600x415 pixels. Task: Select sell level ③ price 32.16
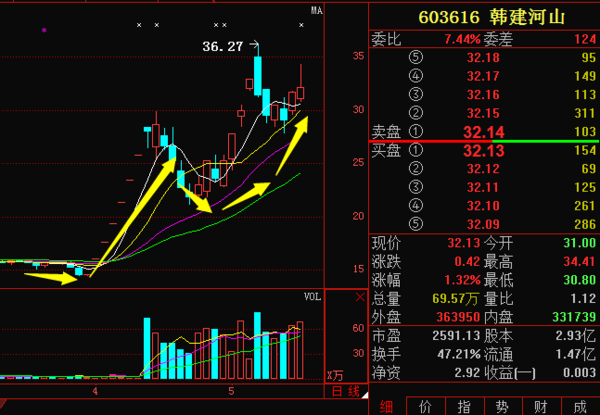click(483, 94)
